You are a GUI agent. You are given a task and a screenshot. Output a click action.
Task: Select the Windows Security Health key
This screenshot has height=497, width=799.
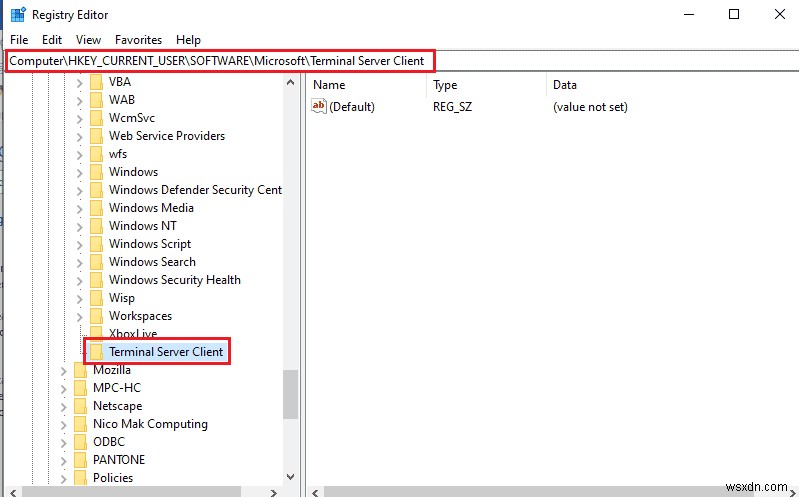pos(175,280)
